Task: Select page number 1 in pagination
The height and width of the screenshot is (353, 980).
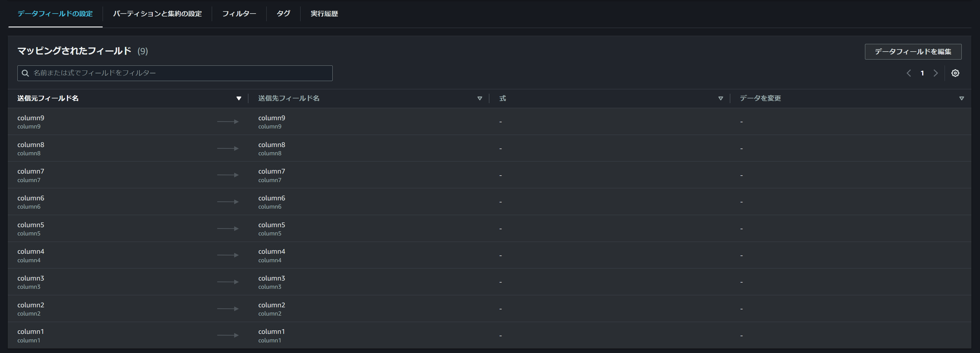Action: (922, 73)
